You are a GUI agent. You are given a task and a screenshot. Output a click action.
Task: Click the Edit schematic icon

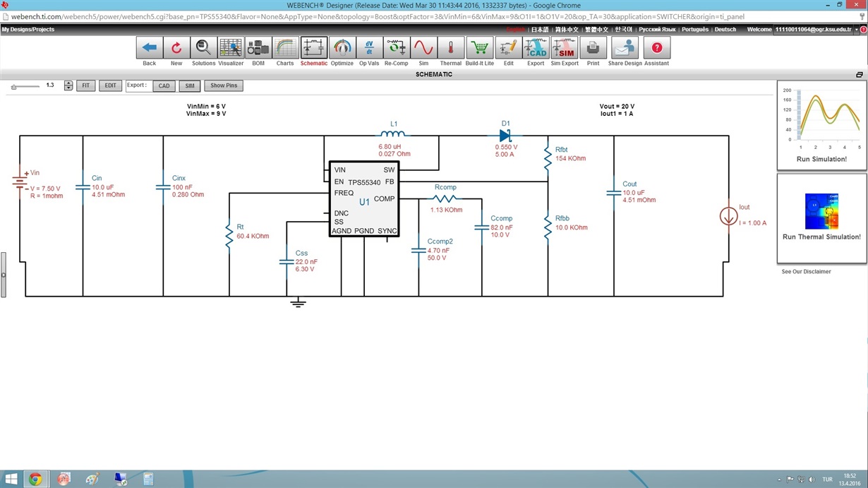tap(508, 48)
